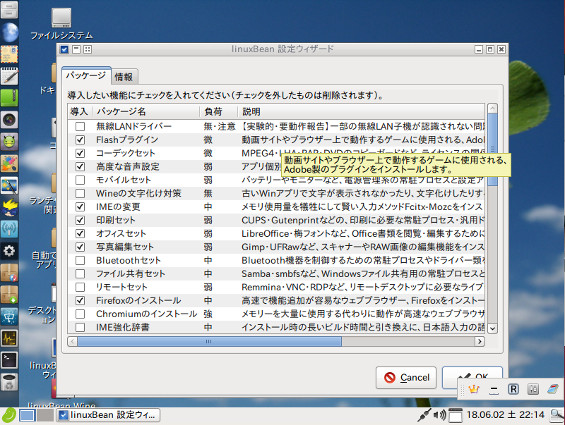Switch to the 情報 tab
Image resolution: width=565 pixels, height=425 pixels.
click(124, 76)
